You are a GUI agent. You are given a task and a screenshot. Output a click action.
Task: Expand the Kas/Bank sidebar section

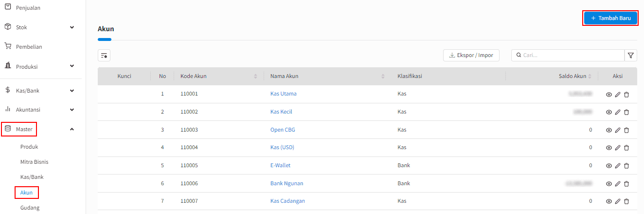point(72,90)
